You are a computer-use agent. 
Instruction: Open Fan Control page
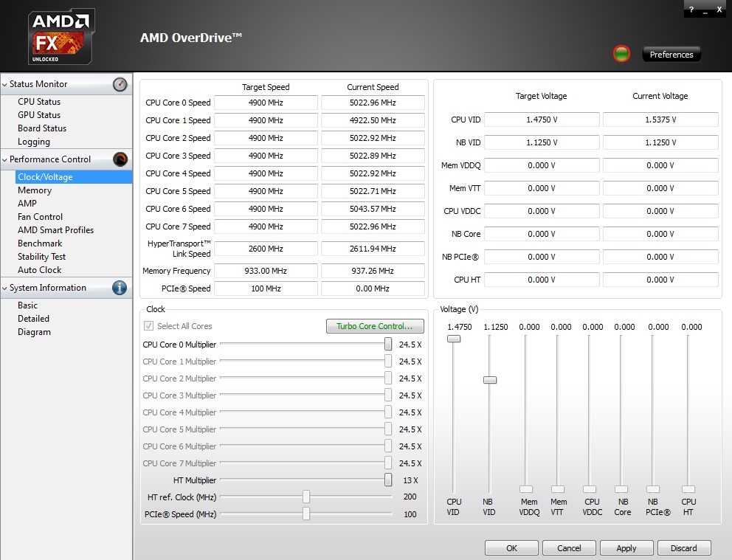[x=40, y=217]
